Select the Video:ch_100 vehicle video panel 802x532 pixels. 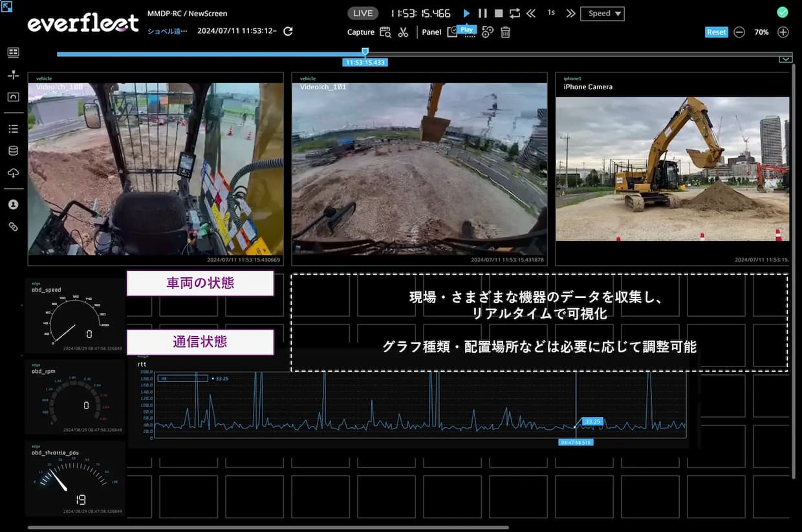coord(155,169)
